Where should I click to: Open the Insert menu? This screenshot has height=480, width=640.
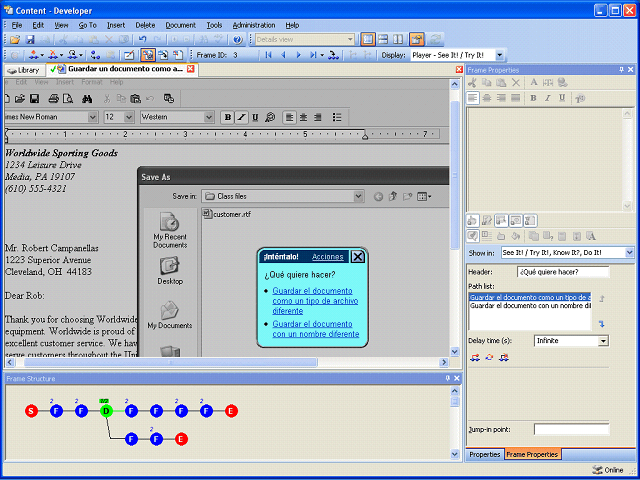116,25
